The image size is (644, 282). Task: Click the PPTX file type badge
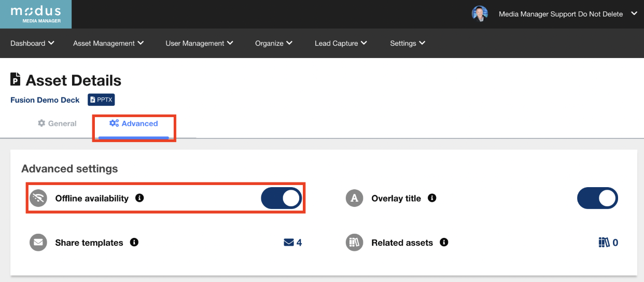[x=101, y=100]
